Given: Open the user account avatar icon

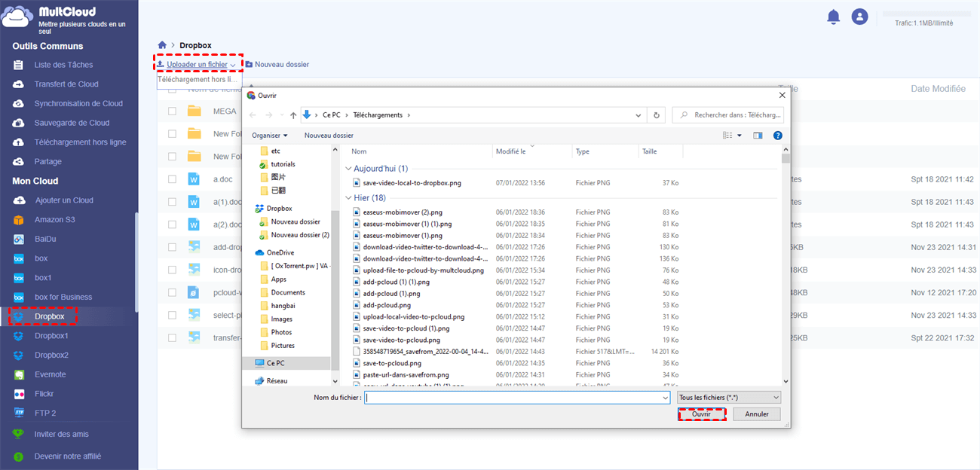Looking at the screenshot, I should coord(859,17).
